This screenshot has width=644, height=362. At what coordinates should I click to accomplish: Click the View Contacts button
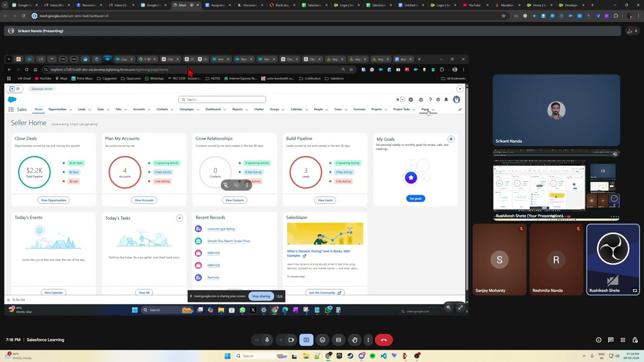click(234, 200)
